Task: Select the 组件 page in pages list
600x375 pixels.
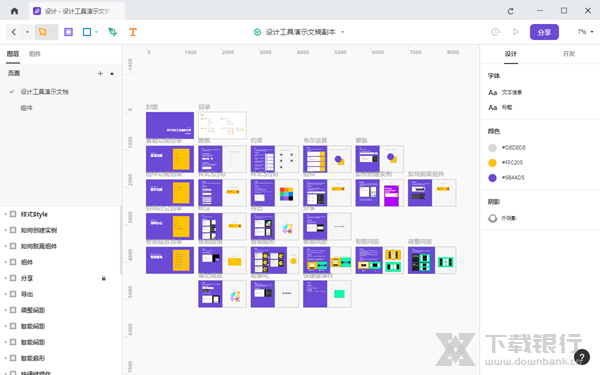Action: [26, 108]
